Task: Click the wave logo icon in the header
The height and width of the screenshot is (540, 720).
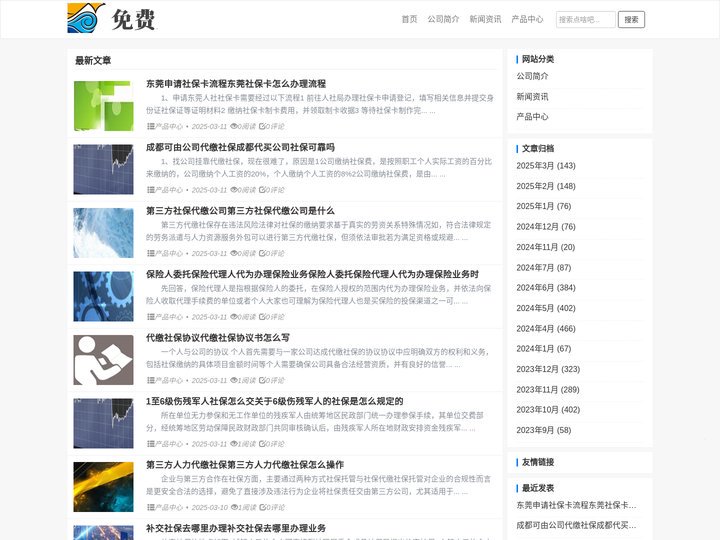Action: click(86, 18)
